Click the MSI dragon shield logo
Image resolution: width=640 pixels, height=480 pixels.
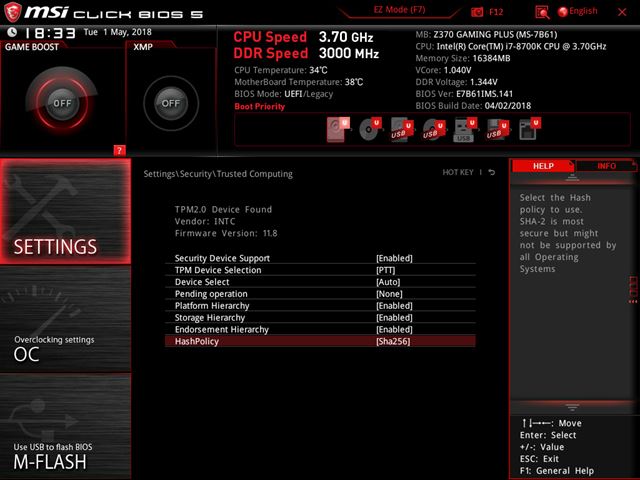tap(12, 12)
